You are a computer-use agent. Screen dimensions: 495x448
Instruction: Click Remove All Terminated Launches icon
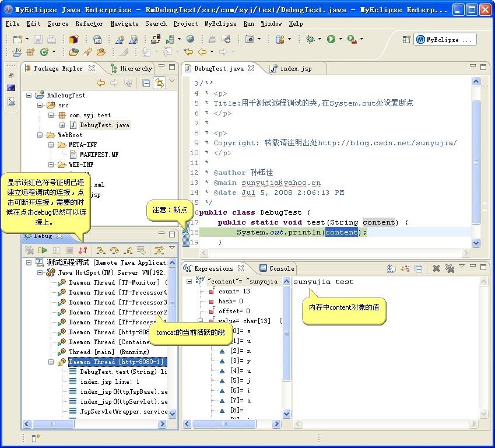tap(29, 250)
